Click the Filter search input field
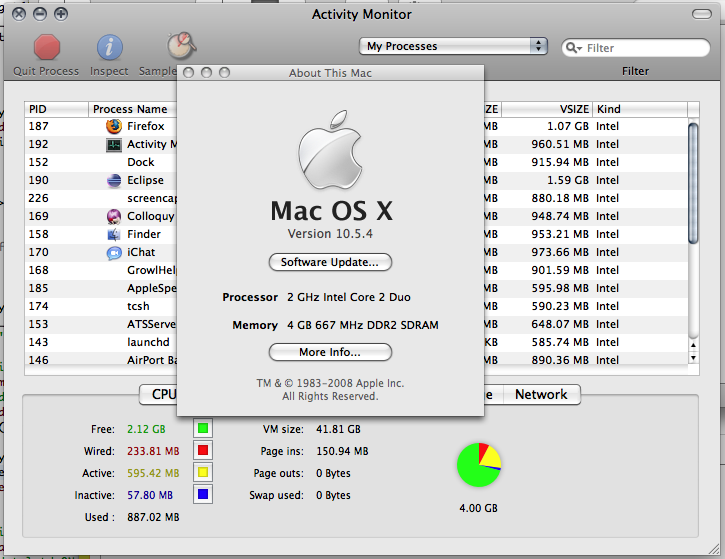Viewport: 725px width, 559px height. pyautogui.click(x=636, y=48)
